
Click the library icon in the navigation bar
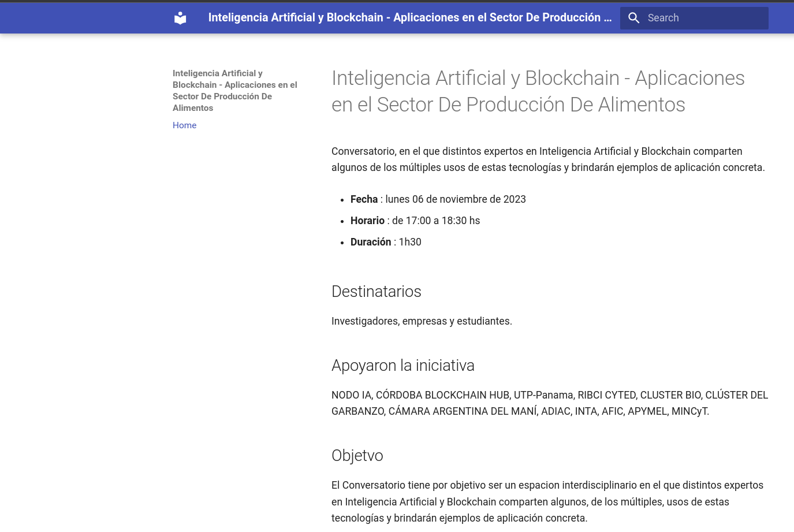(180, 18)
